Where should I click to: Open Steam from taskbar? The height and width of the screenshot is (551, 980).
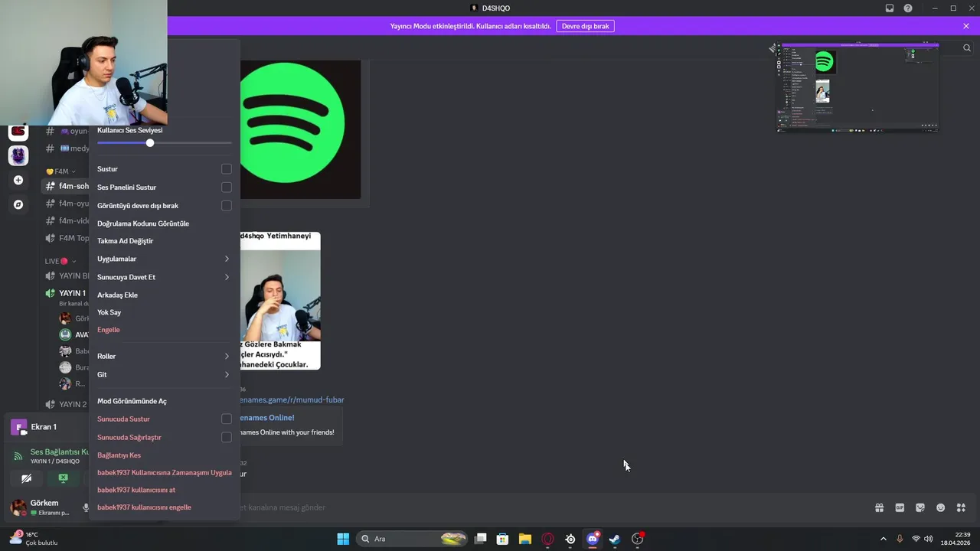click(615, 539)
